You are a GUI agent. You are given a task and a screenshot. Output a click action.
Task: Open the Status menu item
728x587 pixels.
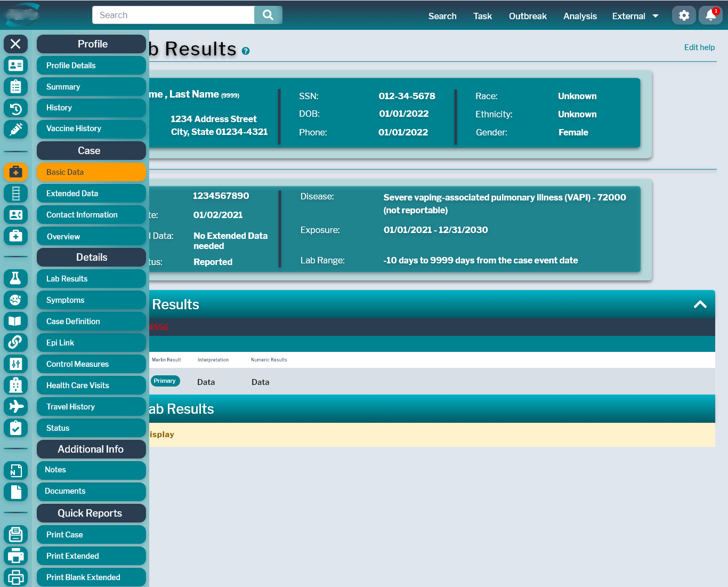91,428
